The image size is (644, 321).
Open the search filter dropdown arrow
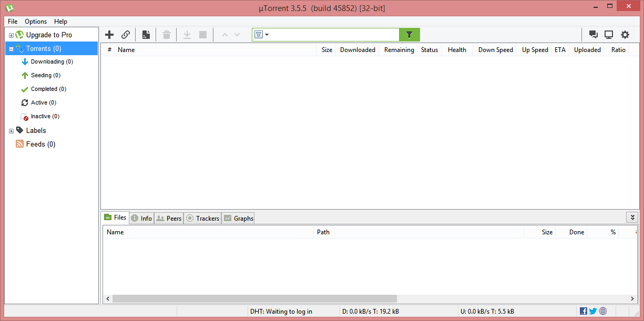(x=267, y=35)
